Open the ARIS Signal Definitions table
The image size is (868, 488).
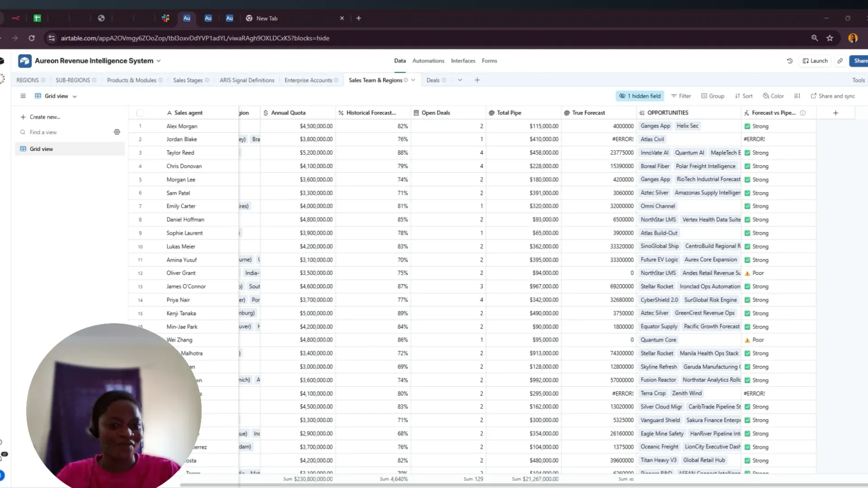pyautogui.click(x=247, y=80)
